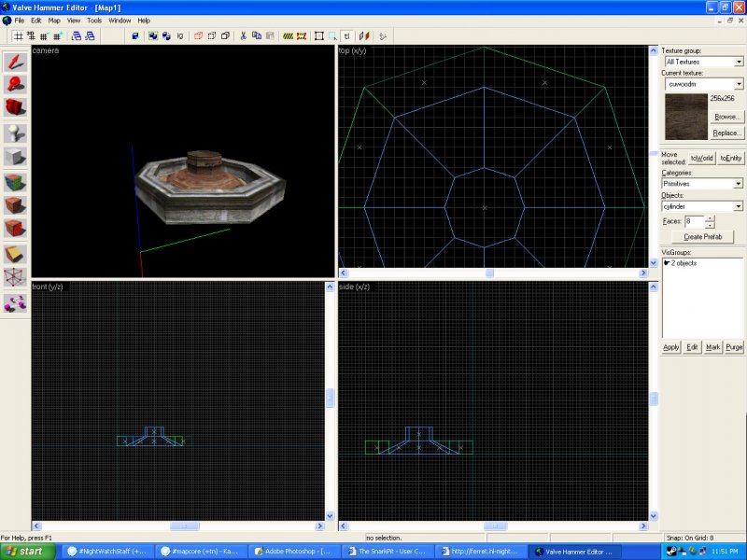747x560 pixels.
Task: Select the Entity tool lightbulb icon
Action: [16, 133]
